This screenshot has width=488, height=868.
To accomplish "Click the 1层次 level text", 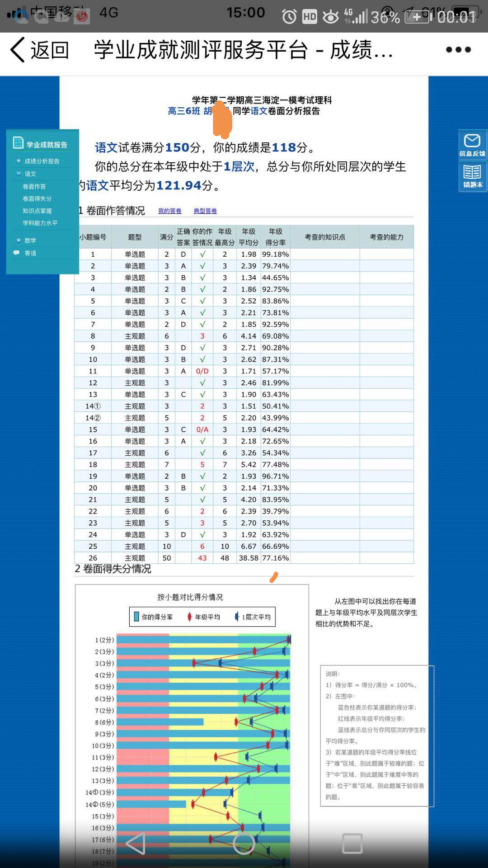I will pyautogui.click(x=239, y=167).
